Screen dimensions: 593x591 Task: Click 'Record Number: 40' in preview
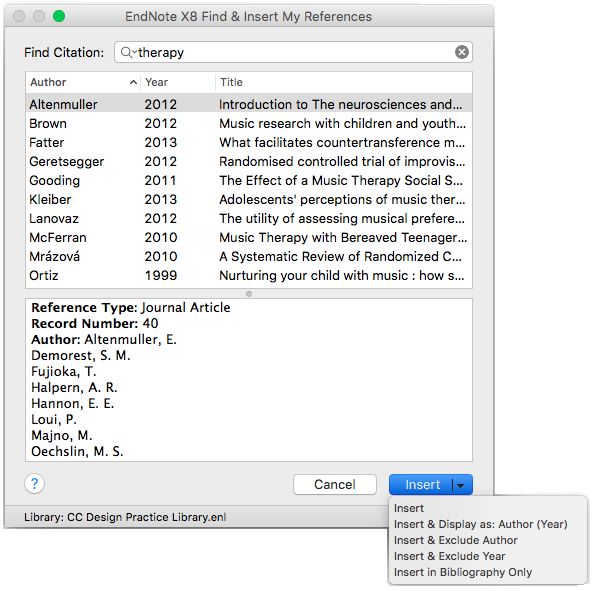(95, 324)
